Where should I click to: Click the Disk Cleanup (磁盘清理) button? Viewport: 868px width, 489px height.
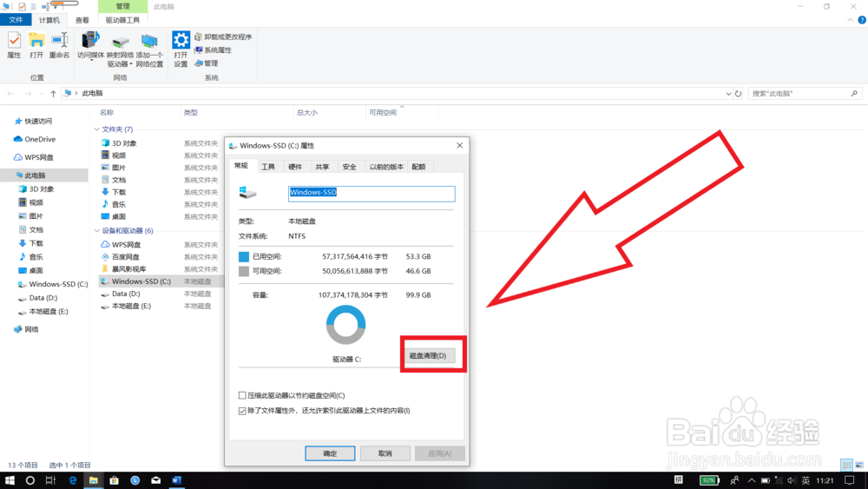pos(428,355)
